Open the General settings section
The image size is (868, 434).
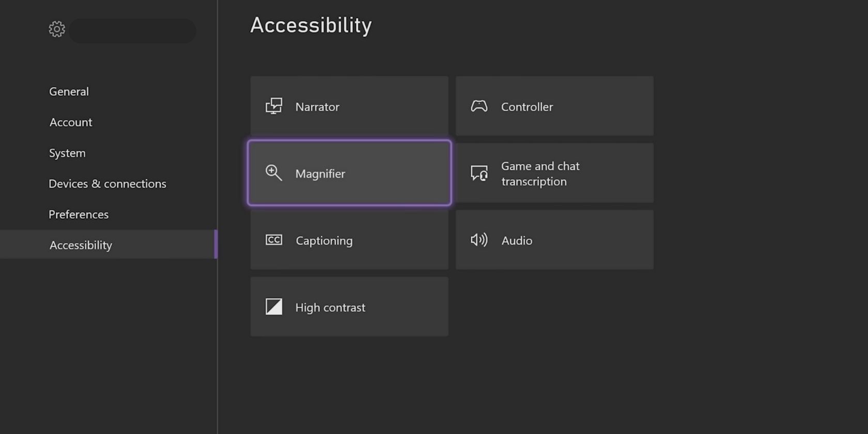click(x=69, y=91)
